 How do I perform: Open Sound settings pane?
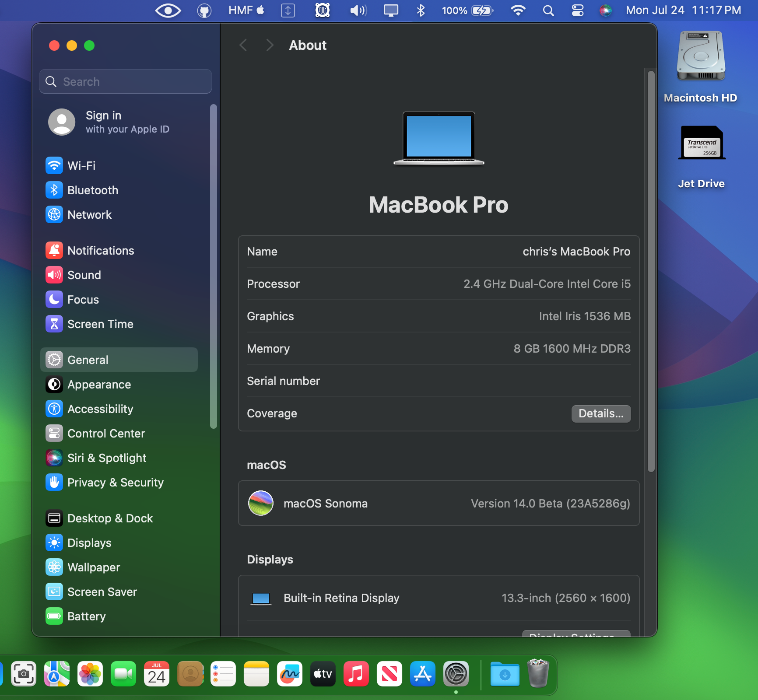pyautogui.click(x=119, y=275)
